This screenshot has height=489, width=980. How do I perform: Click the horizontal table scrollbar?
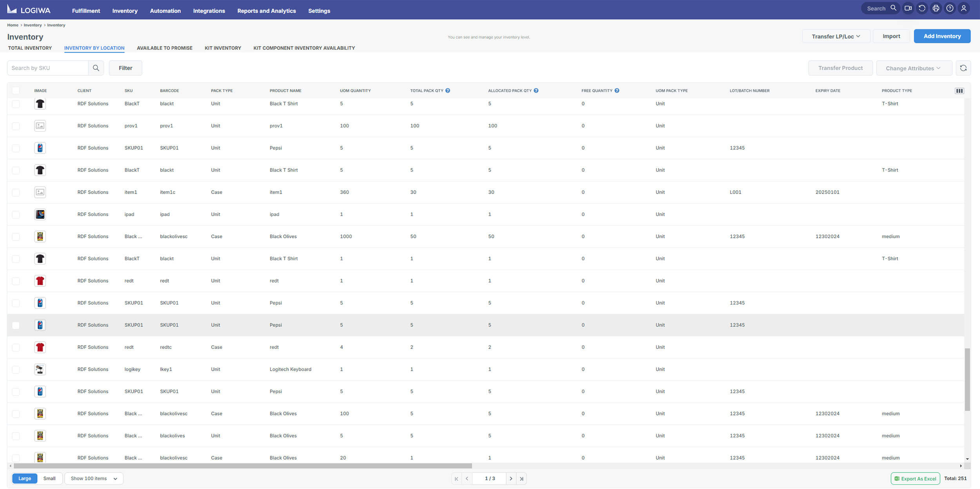[243, 466]
